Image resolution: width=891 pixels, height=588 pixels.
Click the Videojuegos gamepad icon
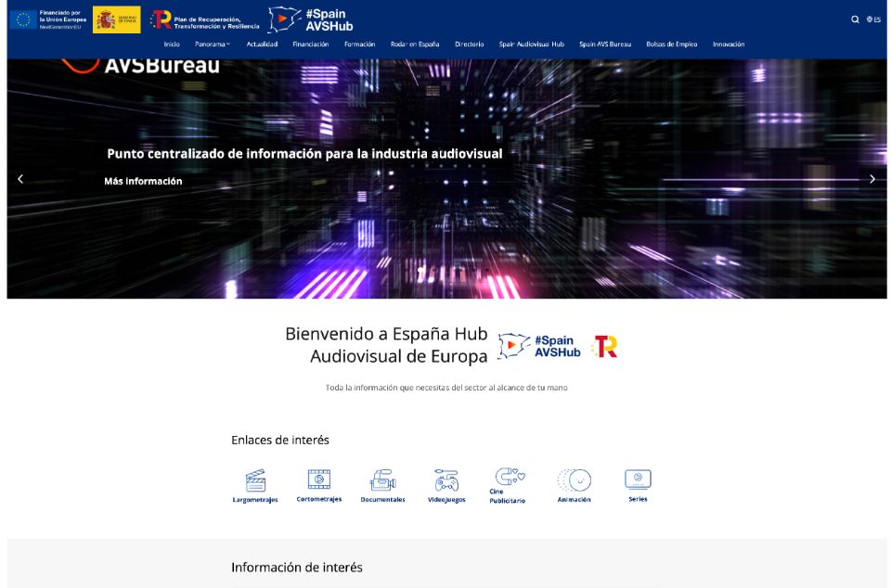[446, 480]
